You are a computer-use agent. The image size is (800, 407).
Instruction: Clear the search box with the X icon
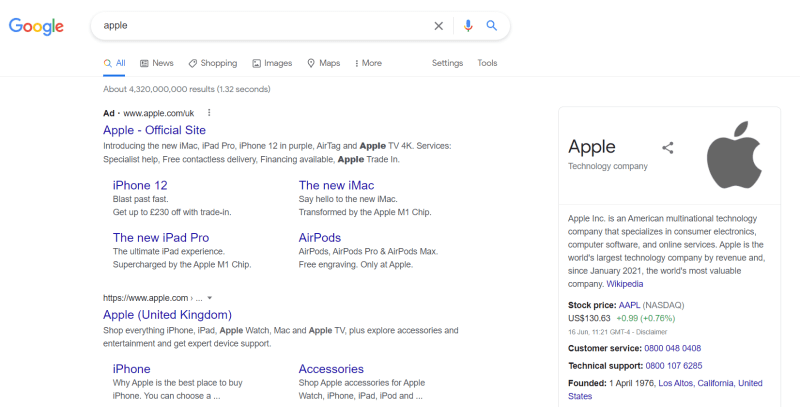[438, 26]
